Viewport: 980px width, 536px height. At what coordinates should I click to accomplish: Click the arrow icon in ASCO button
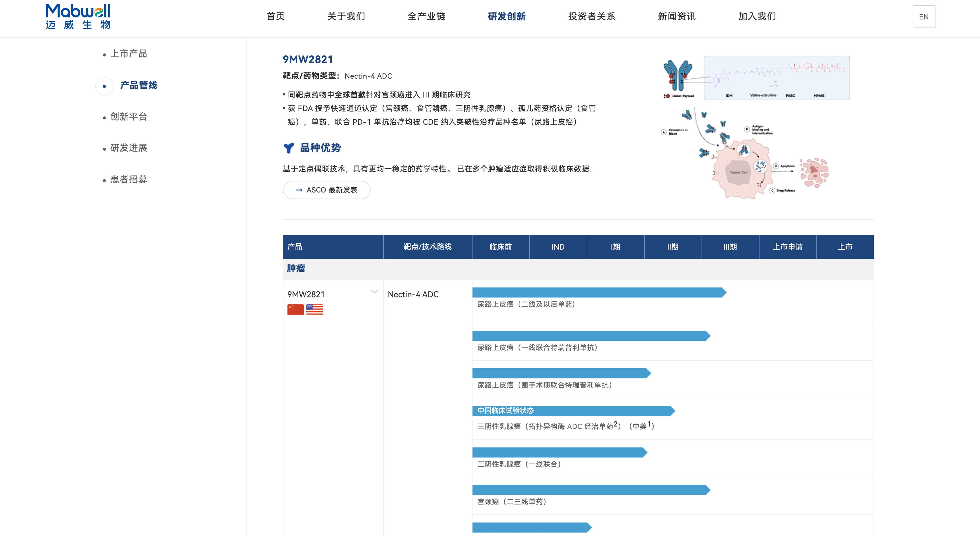pos(299,190)
